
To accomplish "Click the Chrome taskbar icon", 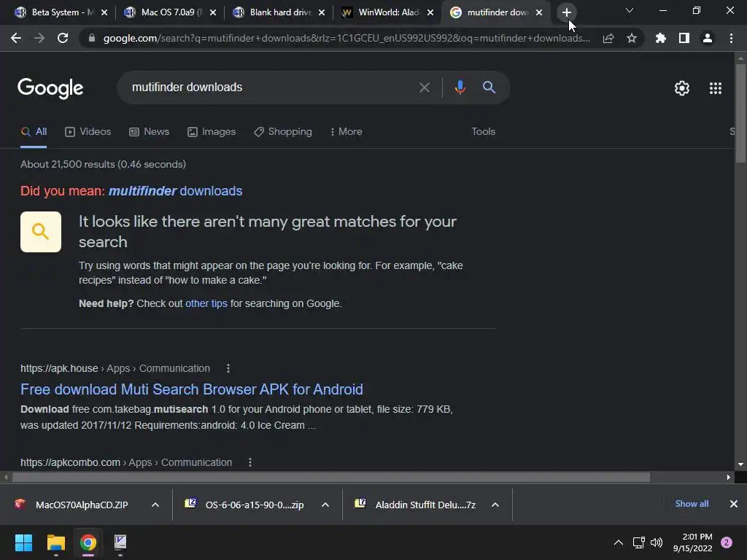I will pos(88,542).
